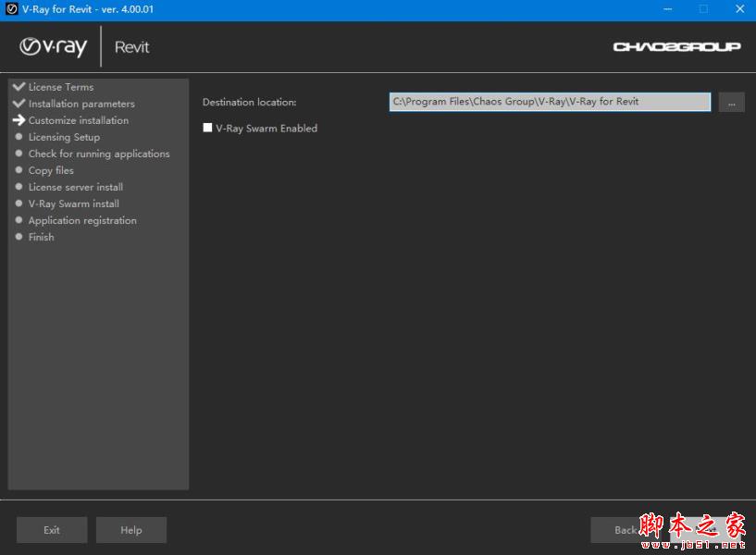
Task: Select Check for running applications step
Action: [x=99, y=154]
